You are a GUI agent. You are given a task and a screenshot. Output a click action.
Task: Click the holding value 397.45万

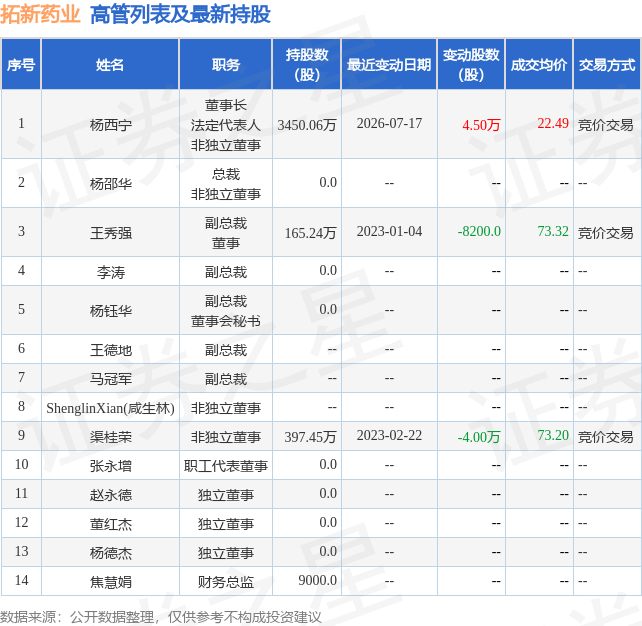[310, 437]
